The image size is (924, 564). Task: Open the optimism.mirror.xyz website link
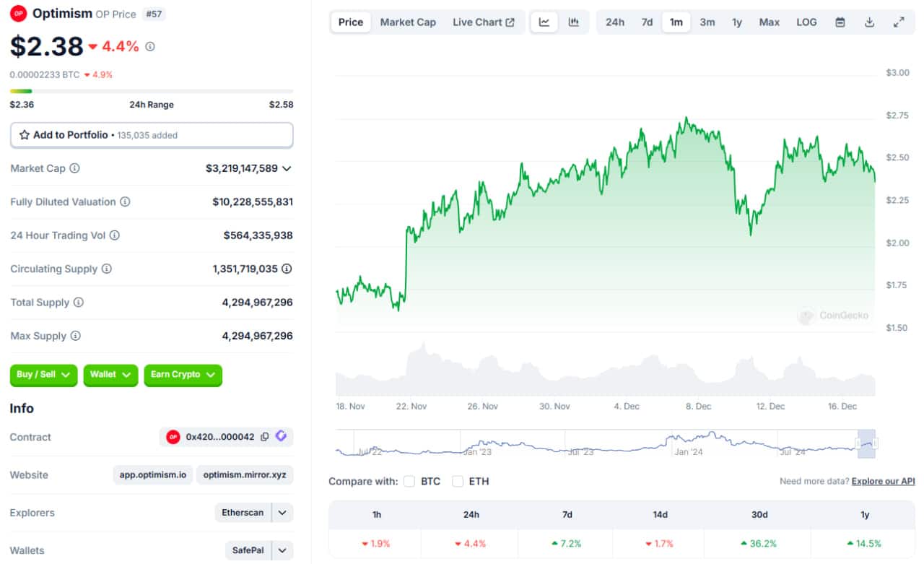click(x=245, y=475)
